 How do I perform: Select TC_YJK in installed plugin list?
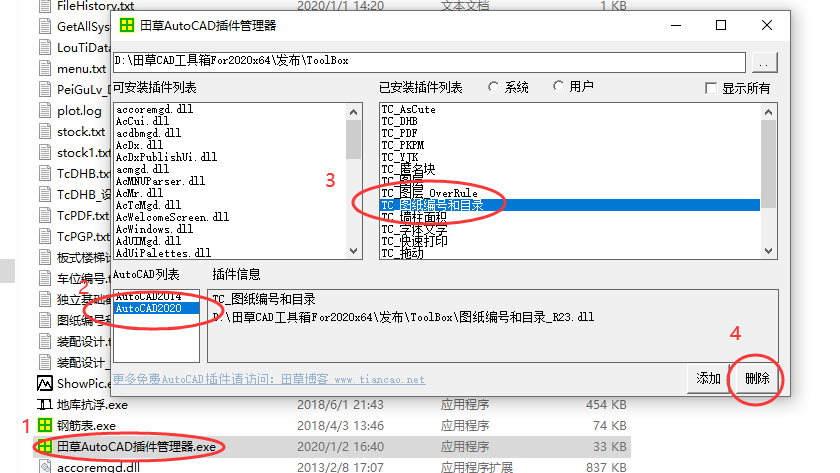pyautogui.click(x=400, y=157)
